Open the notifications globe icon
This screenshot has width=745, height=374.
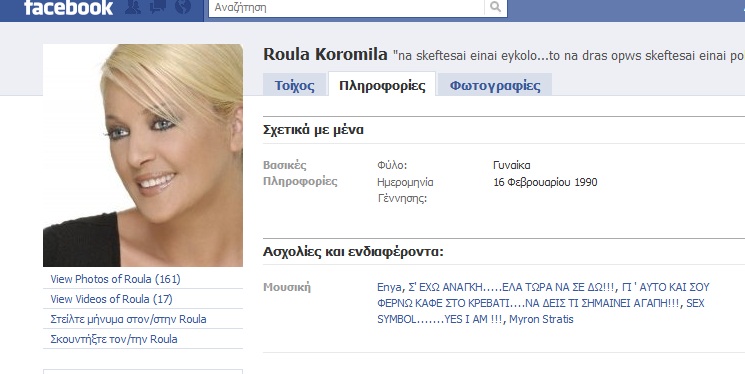click(183, 7)
